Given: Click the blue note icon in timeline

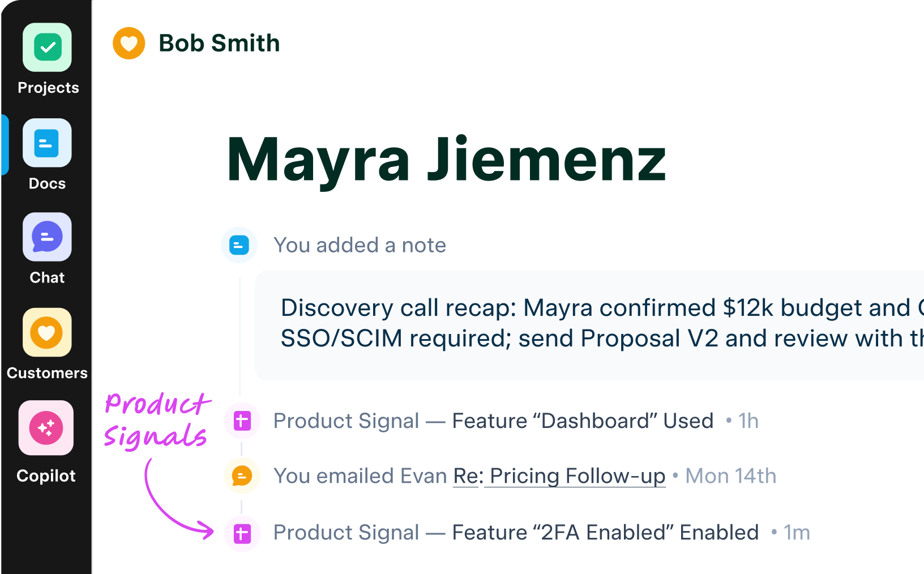Looking at the screenshot, I should tap(239, 245).
